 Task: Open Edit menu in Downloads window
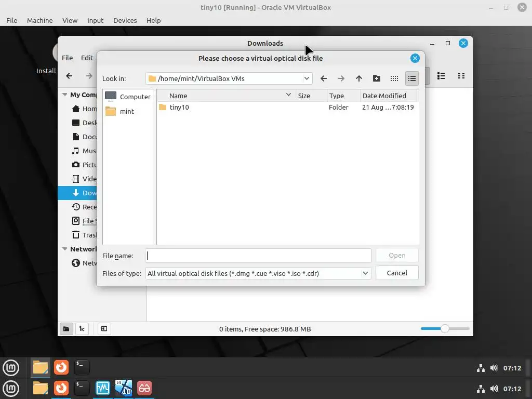tap(87, 58)
